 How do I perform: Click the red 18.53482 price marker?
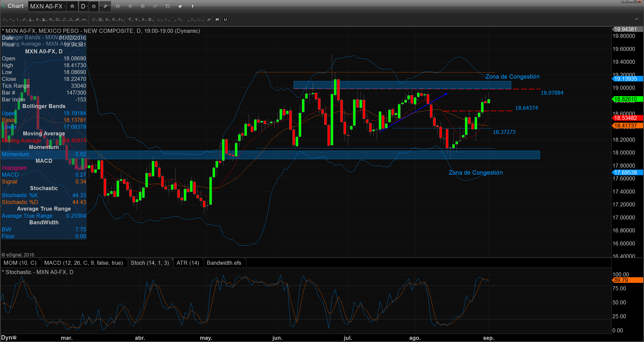coord(627,118)
